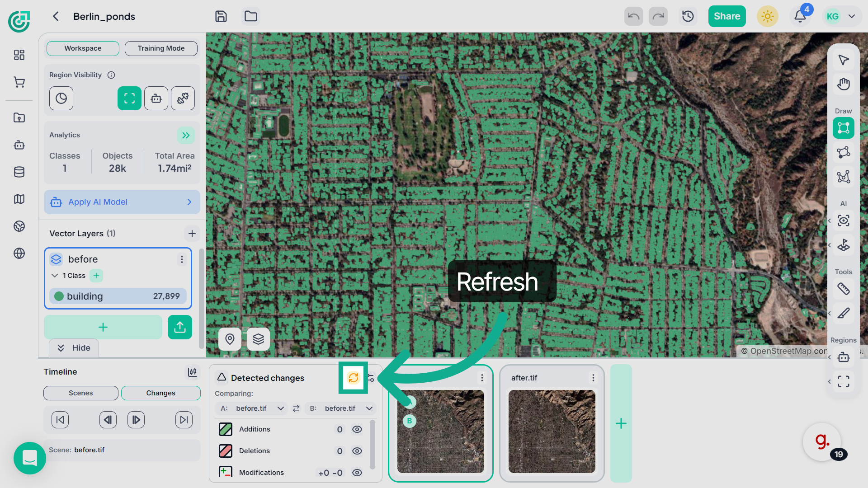Toggle visibility of Modifications
Screen dimensions: 868x488
point(357,473)
